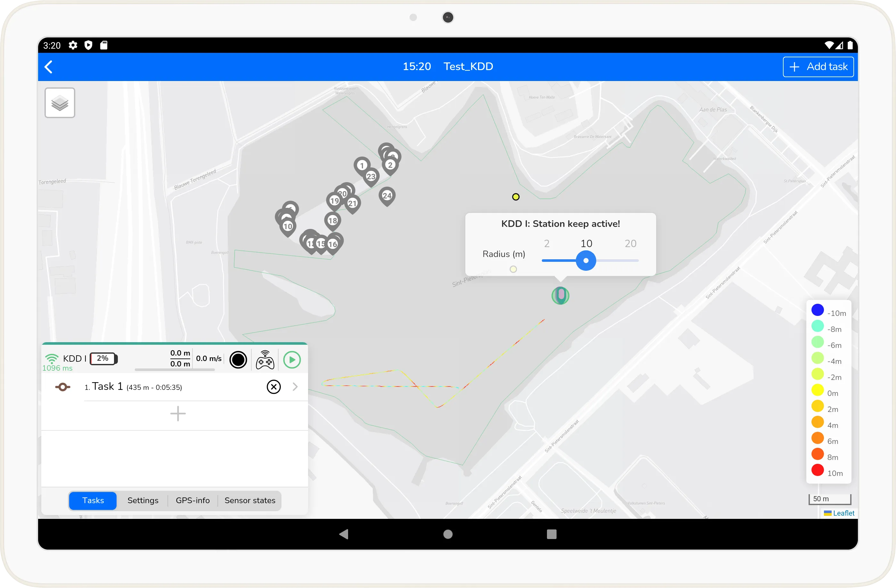Click the plus to add subtask
The height and width of the screenshot is (588, 896).
tap(179, 414)
